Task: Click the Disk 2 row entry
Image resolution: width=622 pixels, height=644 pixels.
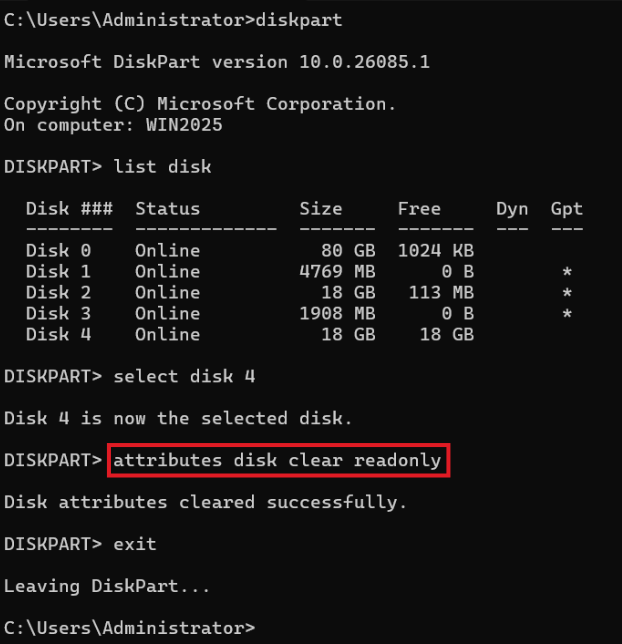Action: (299, 292)
